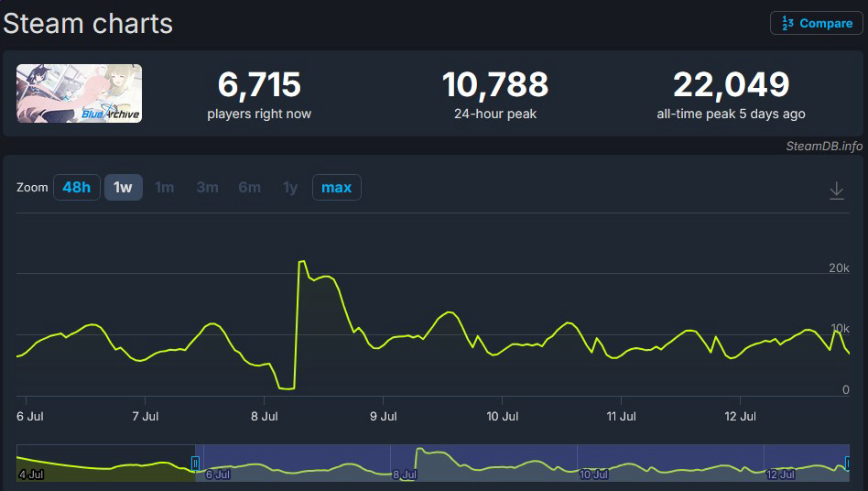Click the all-time peak spike on 8 Jul
This screenshot has height=491, width=868.
click(x=302, y=261)
